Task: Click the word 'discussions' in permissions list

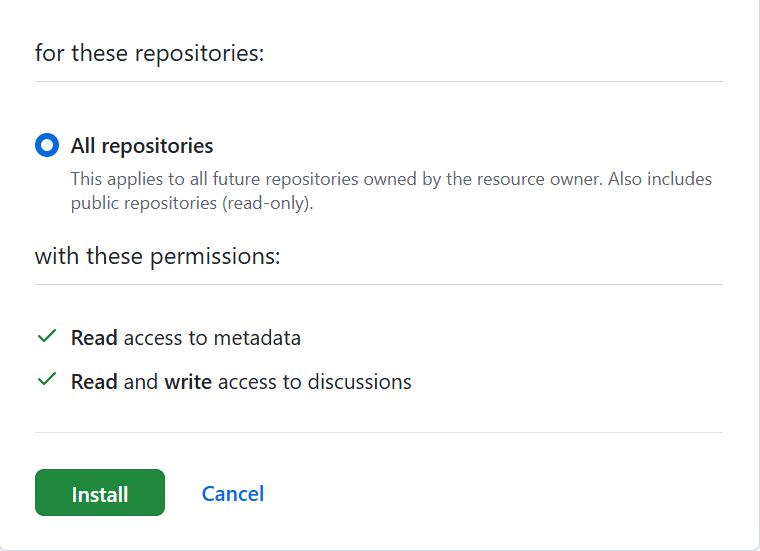Action: [361, 382]
